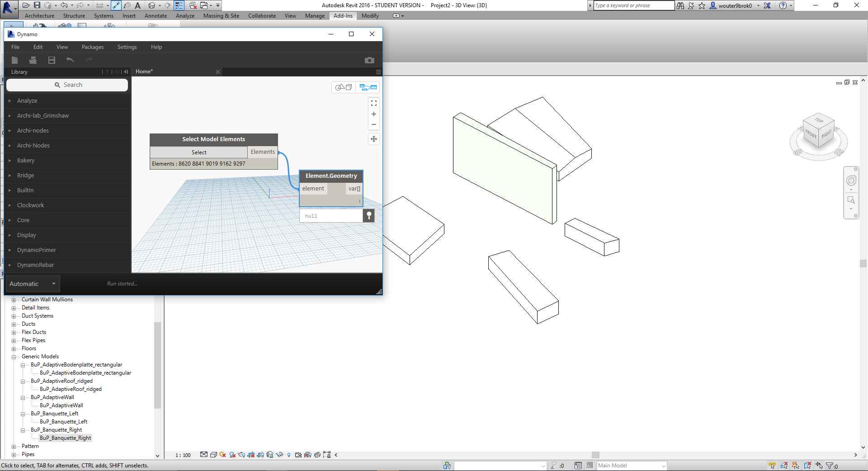This screenshot has width=868, height=471.
Task: Click Zoom to Fit icon in Dynamo canvas
Action: pyautogui.click(x=374, y=104)
